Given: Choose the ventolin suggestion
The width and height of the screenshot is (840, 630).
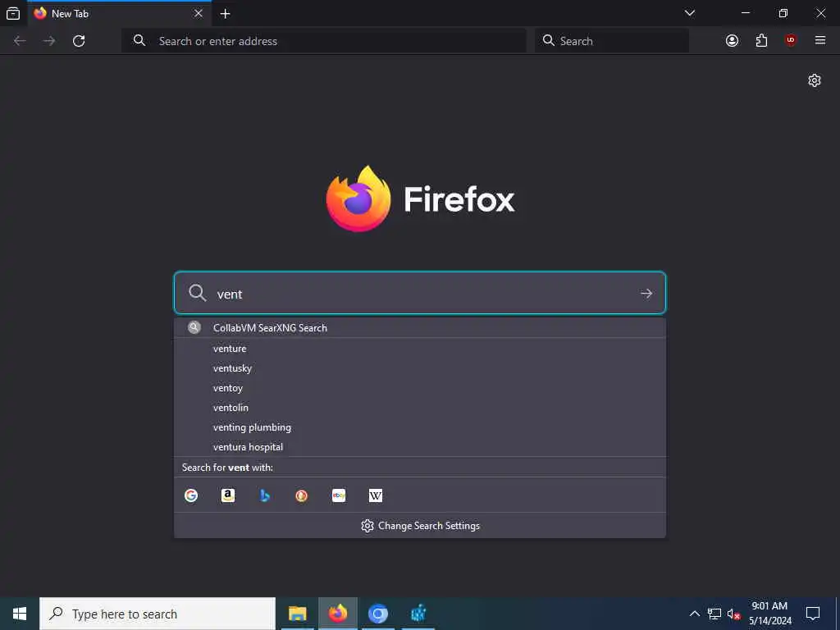Looking at the screenshot, I should click(420, 408).
